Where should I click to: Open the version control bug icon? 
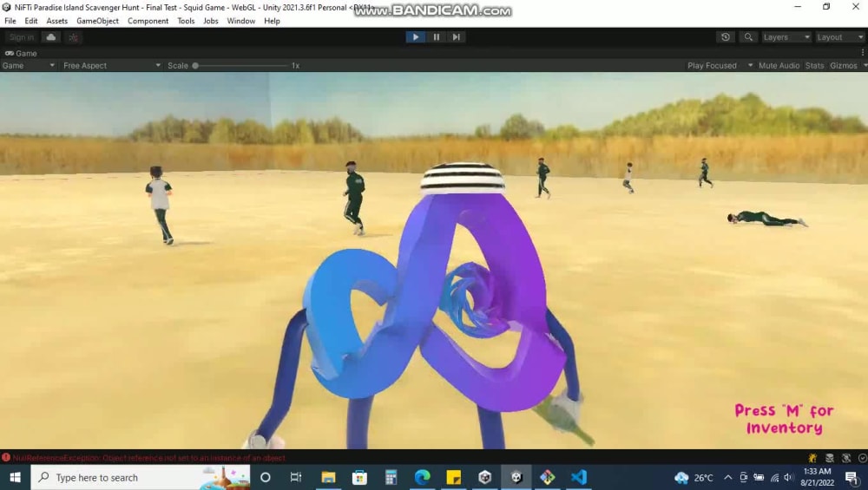73,37
